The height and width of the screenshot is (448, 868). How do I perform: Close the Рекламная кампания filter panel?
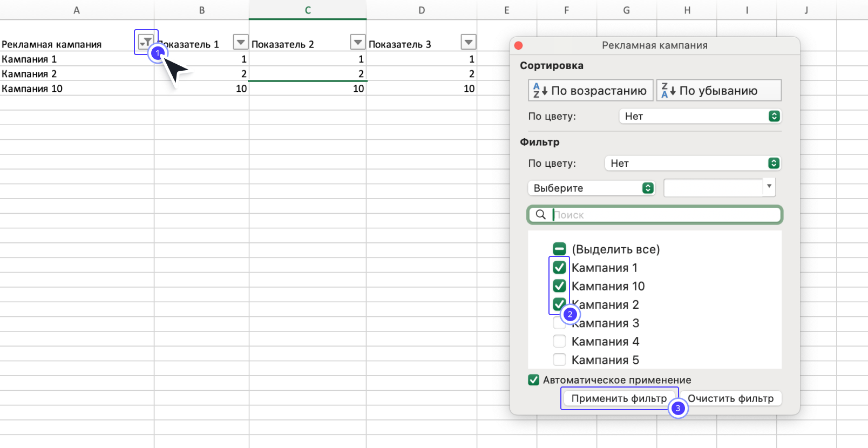click(519, 45)
